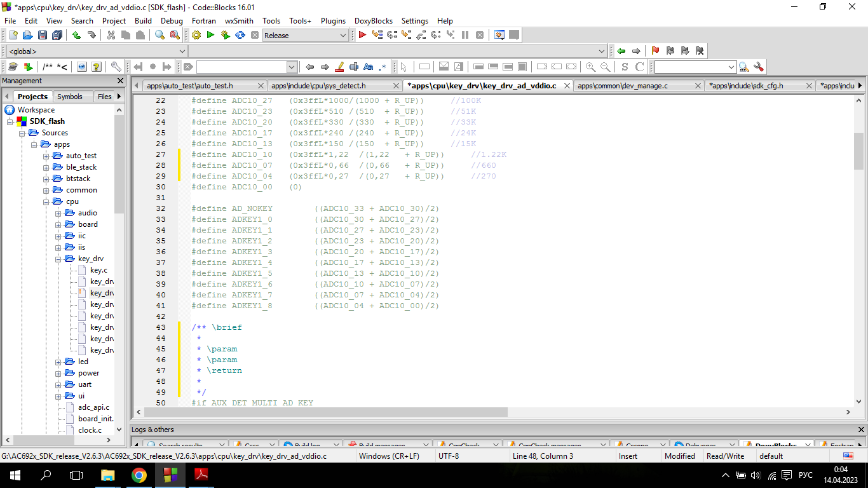
Task: Click the Debugging windows icon
Action: pos(499,35)
